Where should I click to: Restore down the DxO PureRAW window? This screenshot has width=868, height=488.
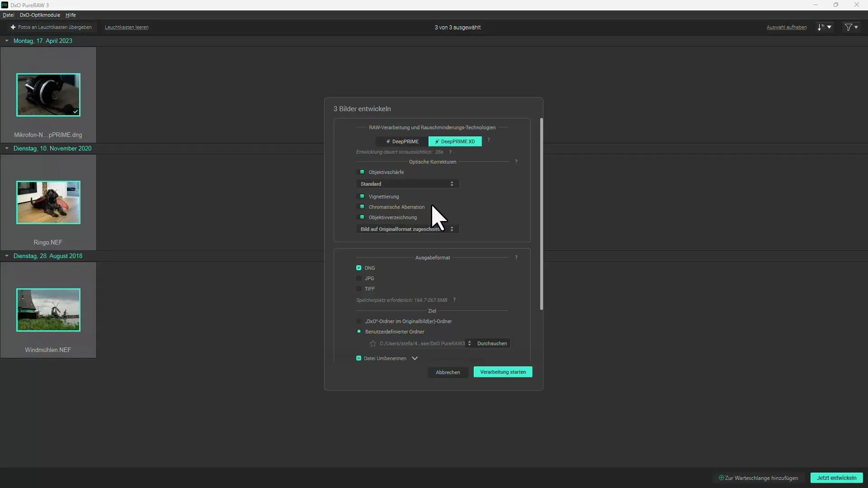point(836,5)
